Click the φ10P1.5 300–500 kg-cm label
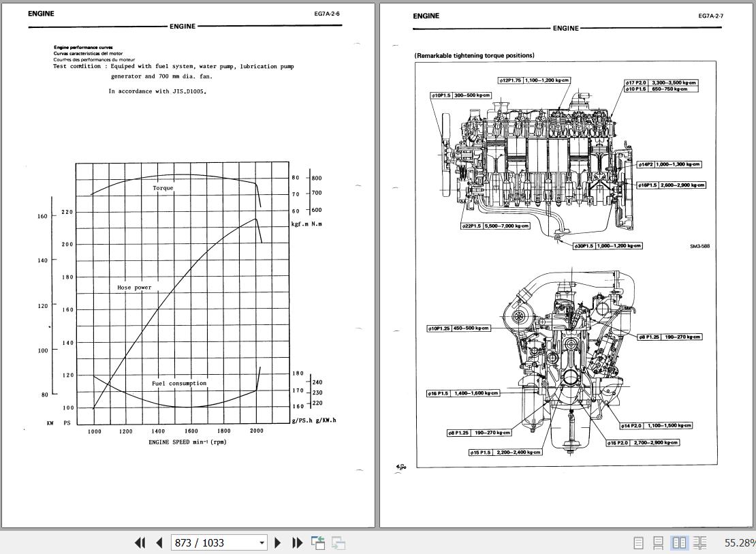 tap(461, 95)
